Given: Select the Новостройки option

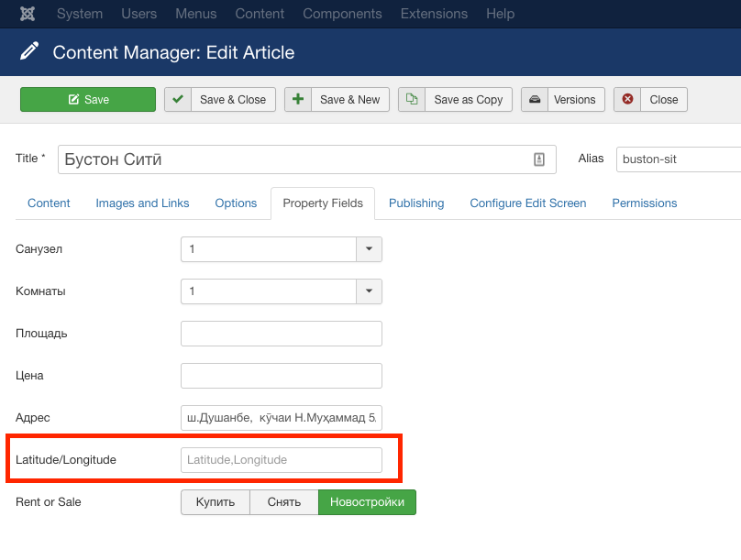Looking at the screenshot, I should click(367, 502).
